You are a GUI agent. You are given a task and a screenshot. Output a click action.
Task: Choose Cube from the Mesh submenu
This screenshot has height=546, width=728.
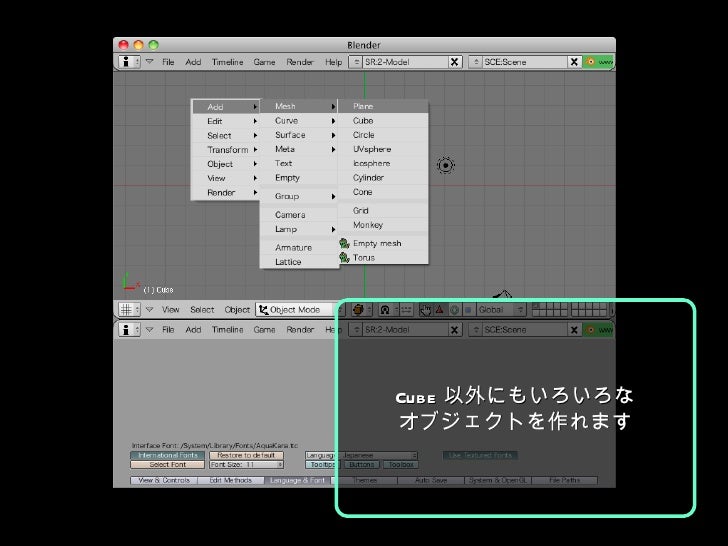point(383,121)
